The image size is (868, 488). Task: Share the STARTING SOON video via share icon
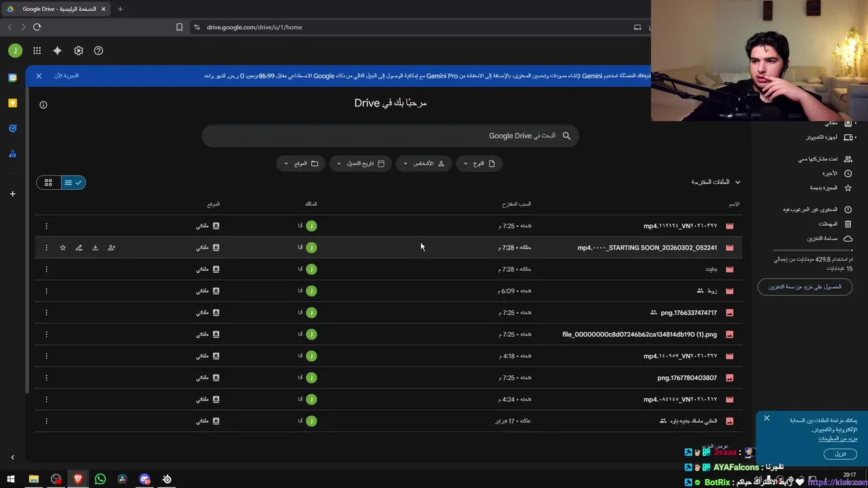click(111, 247)
